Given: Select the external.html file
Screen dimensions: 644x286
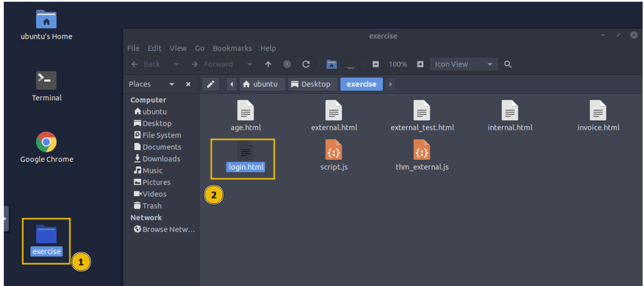Looking at the screenshot, I should click(334, 116).
